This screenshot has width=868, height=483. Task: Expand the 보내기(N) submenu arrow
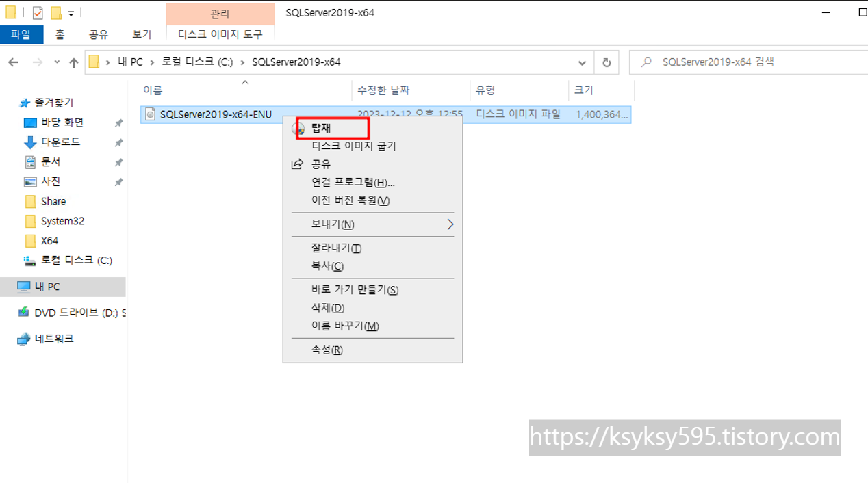[450, 224]
